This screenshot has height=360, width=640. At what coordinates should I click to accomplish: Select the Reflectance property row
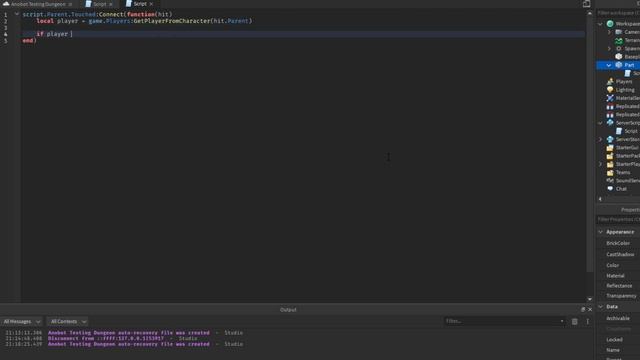(x=618, y=286)
